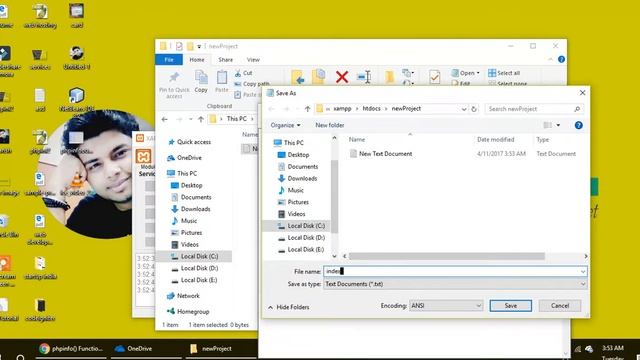Sort by Date modified column header
Screen dimensions: 640x360
496,140
